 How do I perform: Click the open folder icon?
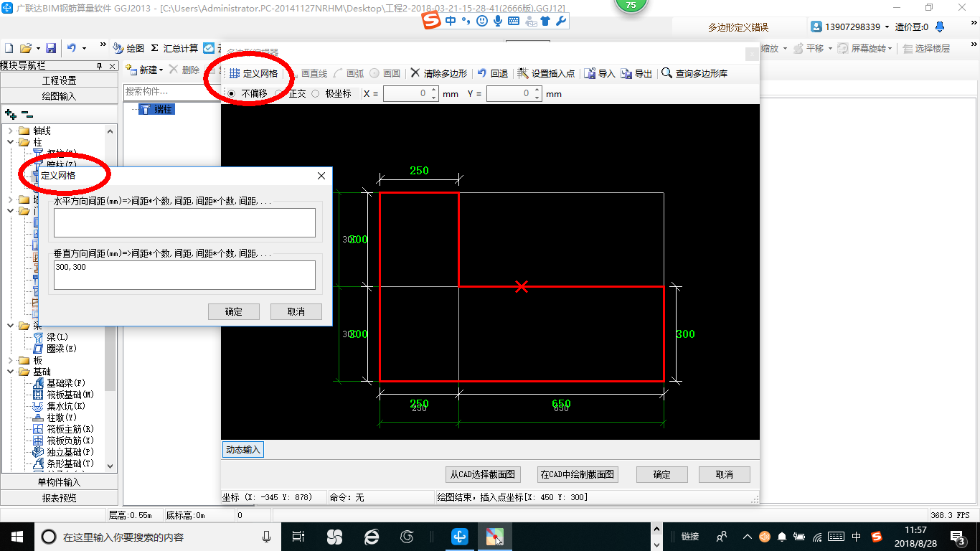click(x=25, y=48)
